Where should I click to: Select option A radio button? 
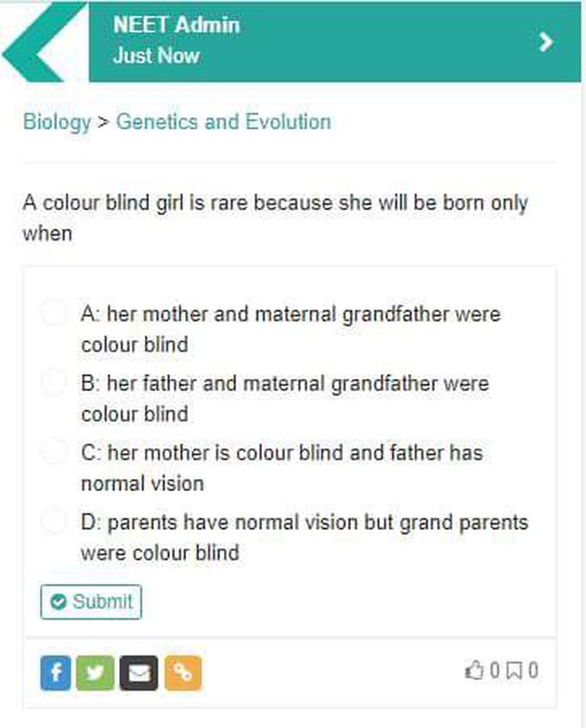tap(54, 313)
